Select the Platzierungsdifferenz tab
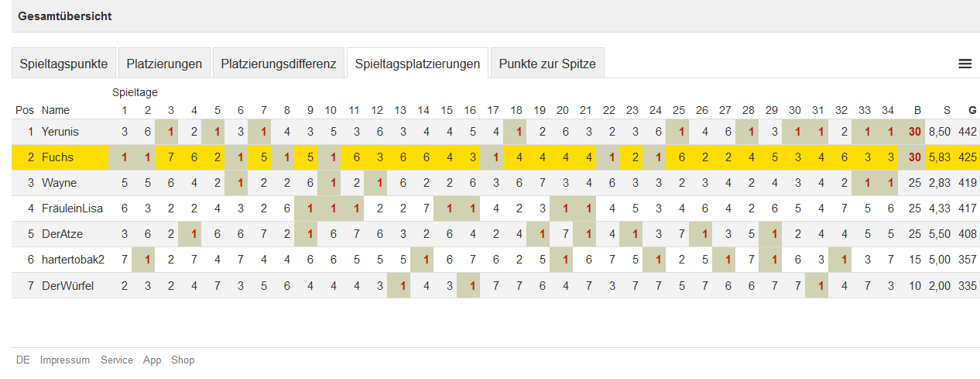 pos(279,64)
